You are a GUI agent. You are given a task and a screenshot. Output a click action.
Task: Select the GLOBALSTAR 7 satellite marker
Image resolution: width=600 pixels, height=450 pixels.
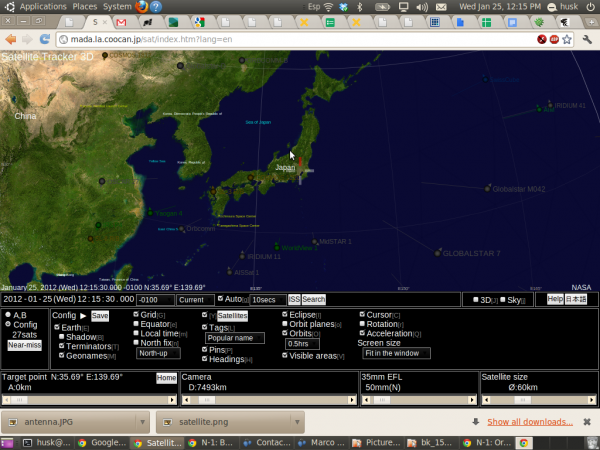pyautogui.click(x=437, y=253)
